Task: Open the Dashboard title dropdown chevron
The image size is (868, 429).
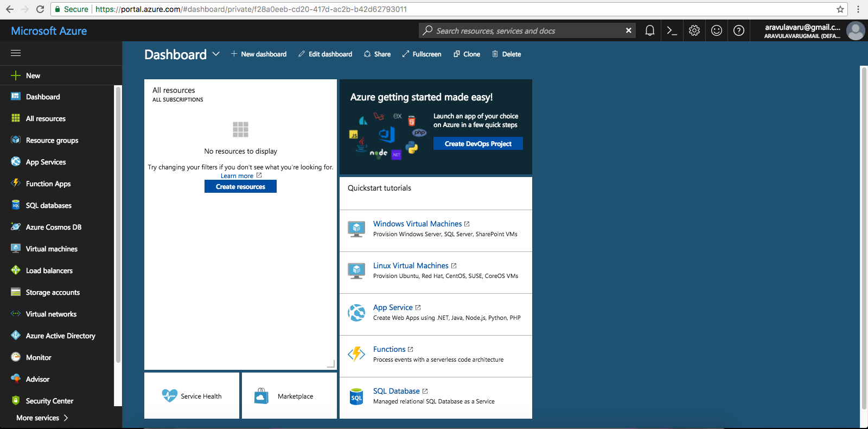Action: point(216,54)
